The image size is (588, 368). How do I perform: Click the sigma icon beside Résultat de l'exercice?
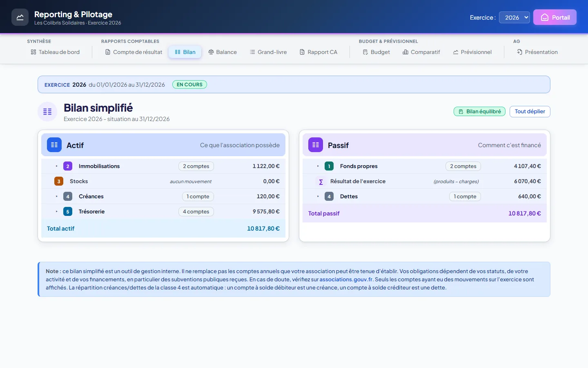[321, 182]
